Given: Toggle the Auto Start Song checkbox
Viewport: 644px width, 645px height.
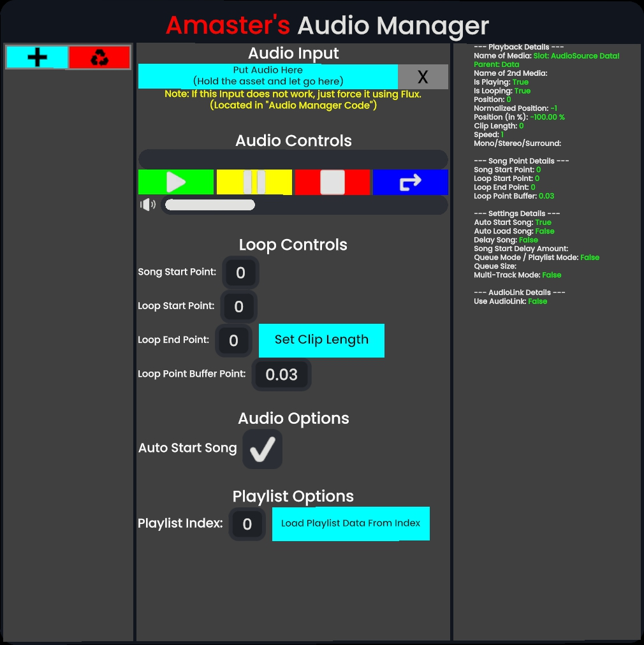Looking at the screenshot, I should tap(262, 449).
